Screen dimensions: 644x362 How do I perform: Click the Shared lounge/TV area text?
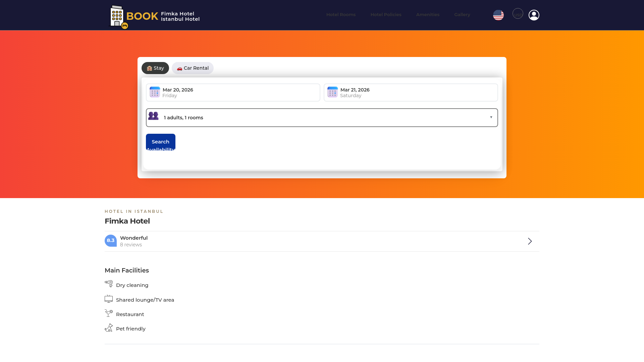(x=145, y=300)
